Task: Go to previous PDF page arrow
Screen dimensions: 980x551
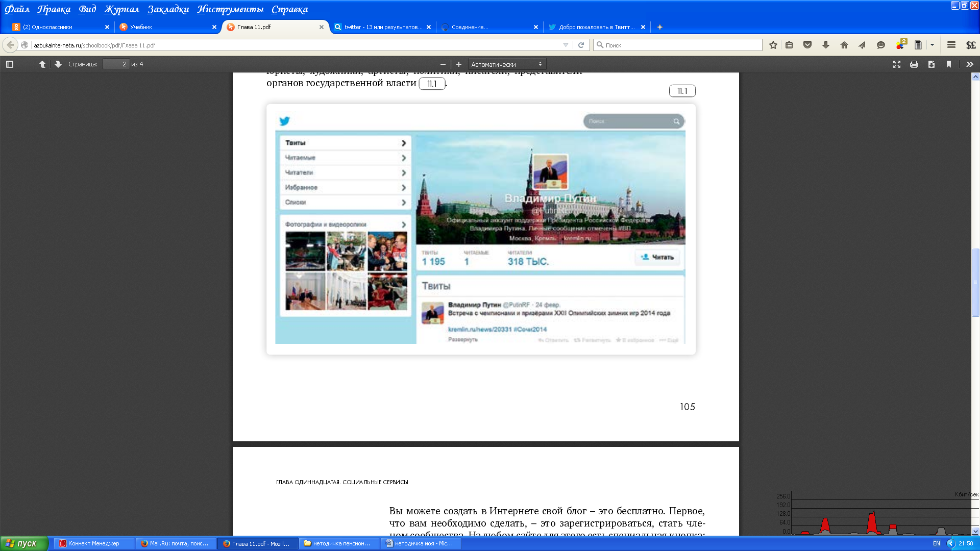Action: pyautogui.click(x=42, y=64)
